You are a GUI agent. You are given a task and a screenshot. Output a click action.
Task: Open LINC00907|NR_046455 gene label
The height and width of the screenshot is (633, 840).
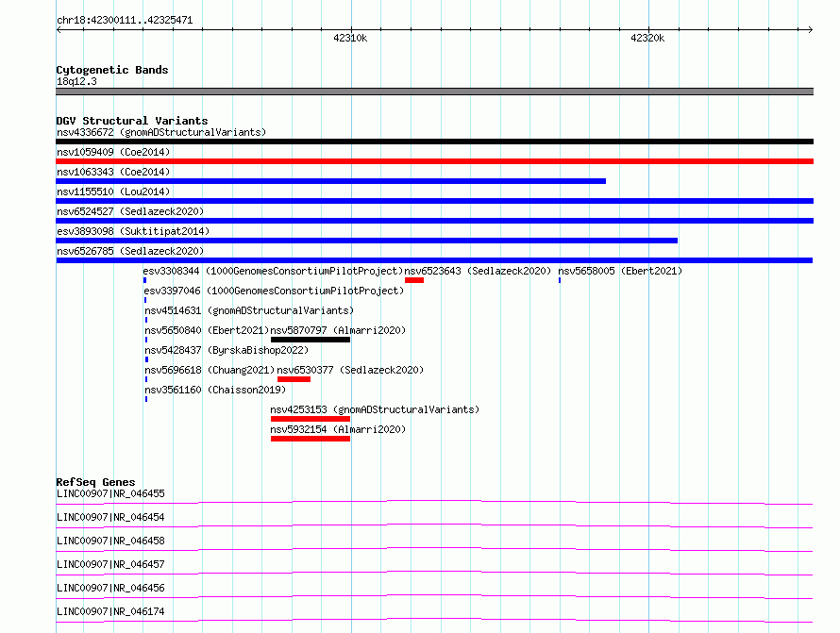[110, 493]
